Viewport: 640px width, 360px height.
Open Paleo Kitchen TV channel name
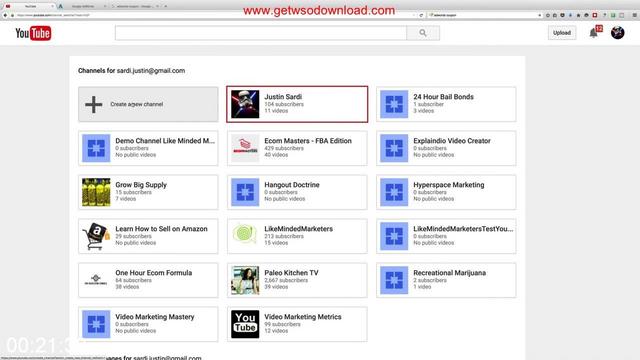point(291,273)
